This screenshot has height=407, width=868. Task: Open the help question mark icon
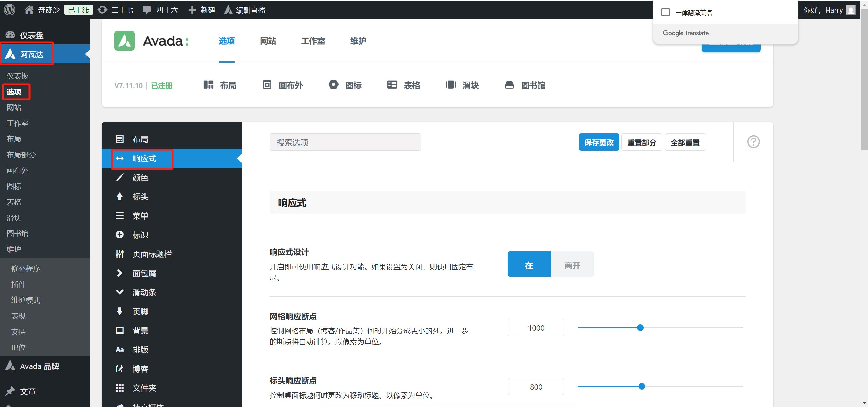click(x=753, y=141)
